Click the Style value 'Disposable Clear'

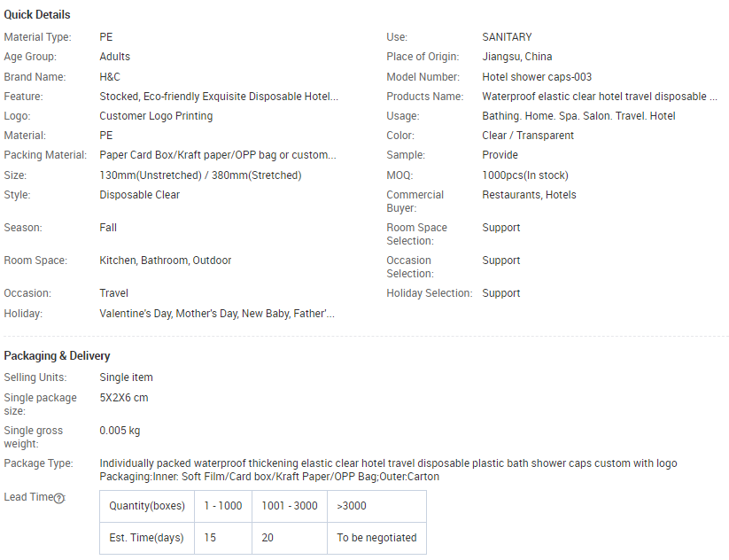click(x=139, y=195)
